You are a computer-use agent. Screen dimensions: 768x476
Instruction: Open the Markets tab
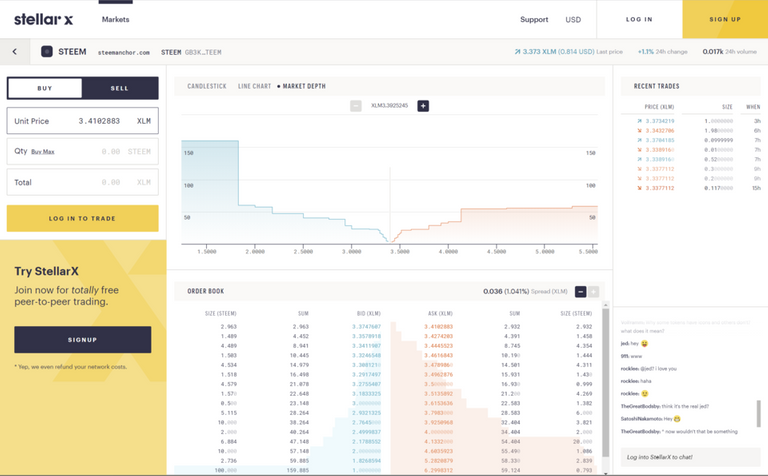pyautogui.click(x=116, y=20)
